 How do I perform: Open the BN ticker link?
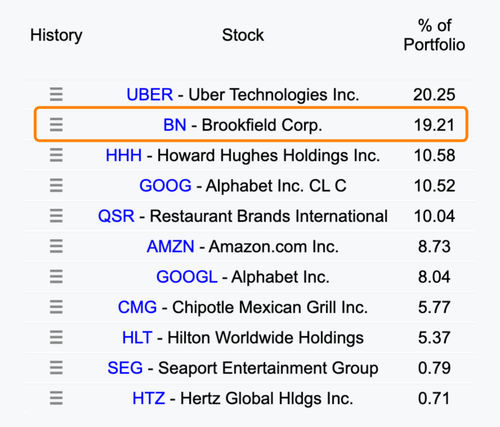(x=175, y=125)
